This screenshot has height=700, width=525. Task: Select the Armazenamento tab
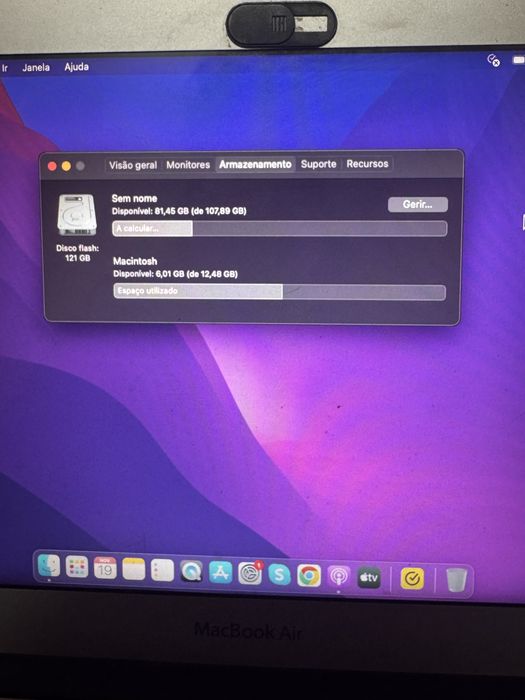pyautogui.click(x=255, y=164)
